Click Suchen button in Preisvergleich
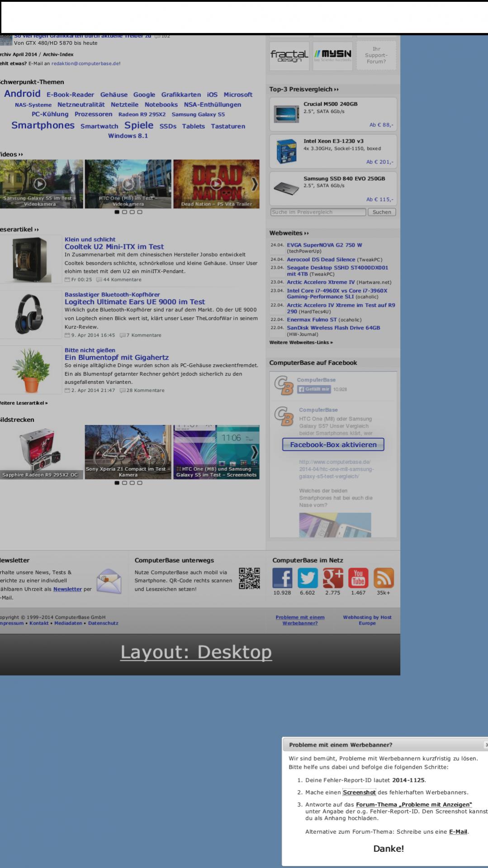 click(382, 212)
